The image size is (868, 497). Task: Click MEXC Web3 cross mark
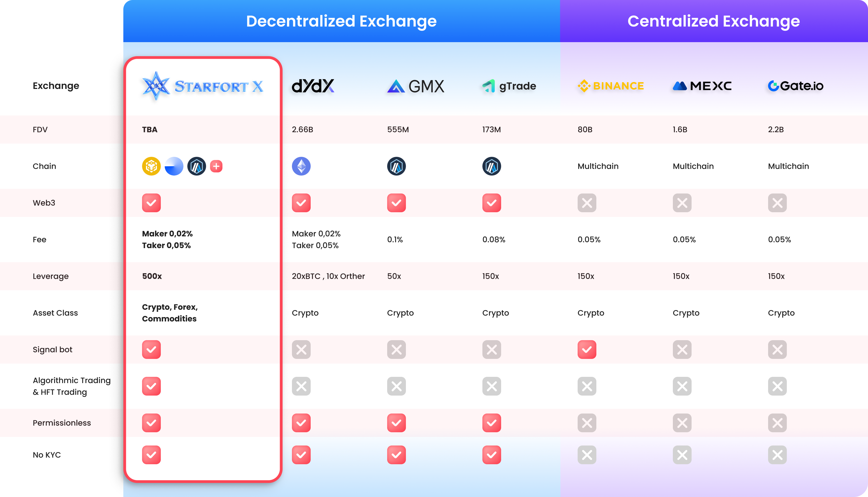682,203
